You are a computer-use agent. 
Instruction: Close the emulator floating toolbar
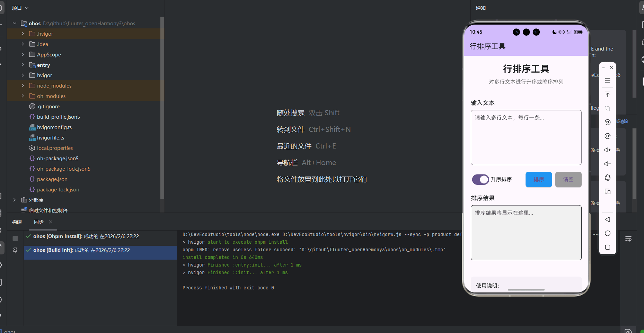[612, 68]
